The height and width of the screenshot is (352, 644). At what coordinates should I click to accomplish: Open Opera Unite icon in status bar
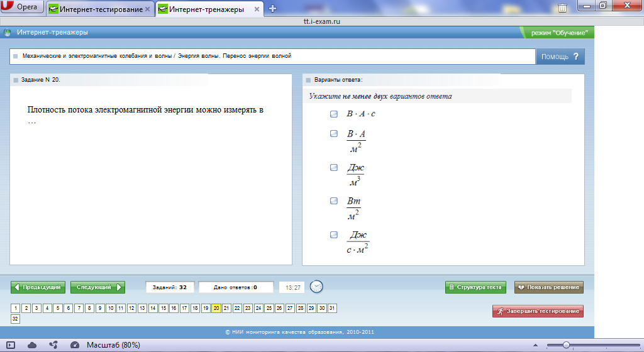(x=53, y=346)
